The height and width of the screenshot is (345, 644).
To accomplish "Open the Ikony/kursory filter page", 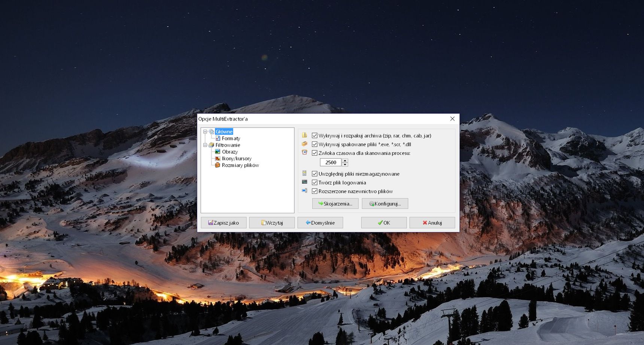I will (x=237, y=159).
